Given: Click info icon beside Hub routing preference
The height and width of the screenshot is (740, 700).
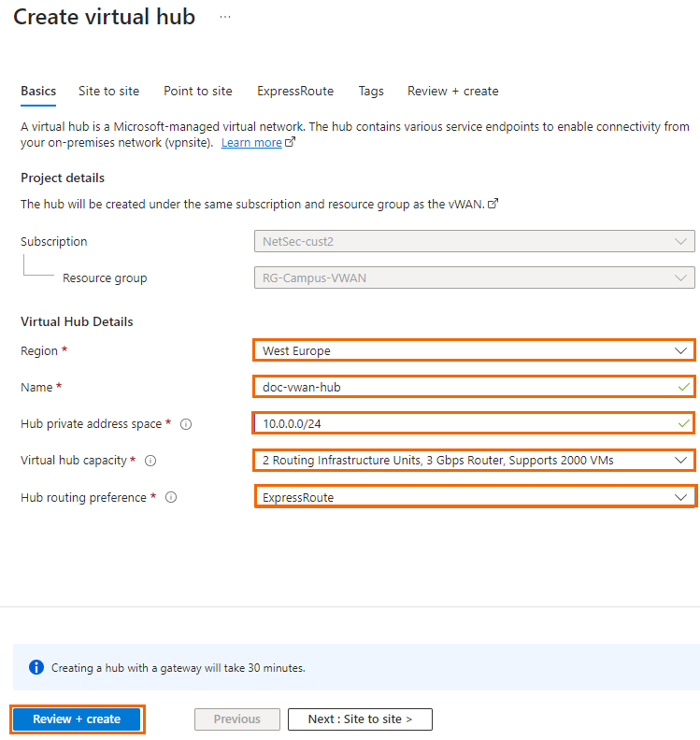Looking at the screenshot, I should [171, 498].
